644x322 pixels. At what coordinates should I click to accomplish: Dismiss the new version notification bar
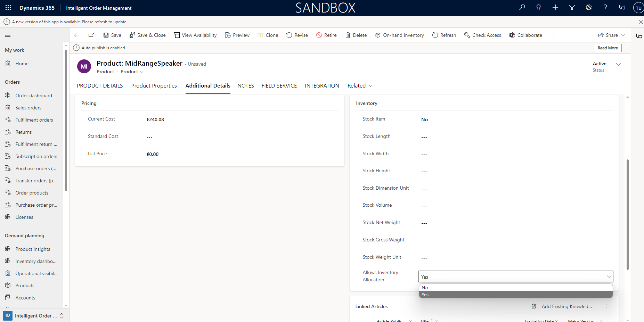641,22
